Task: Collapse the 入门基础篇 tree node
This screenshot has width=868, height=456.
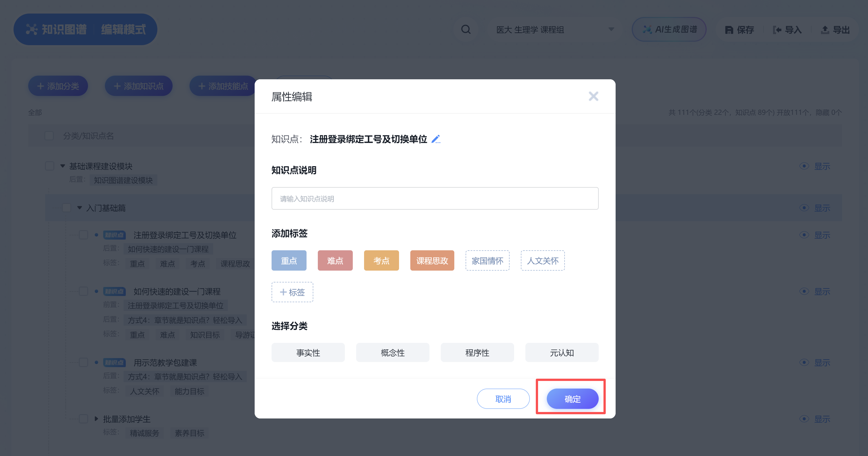Action: click(80, 208)
